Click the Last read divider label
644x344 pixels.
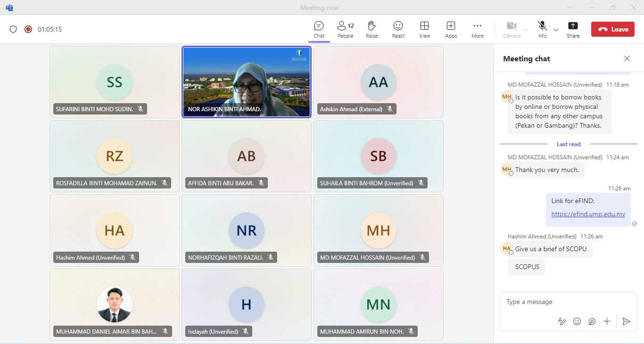tap(569, 144)
